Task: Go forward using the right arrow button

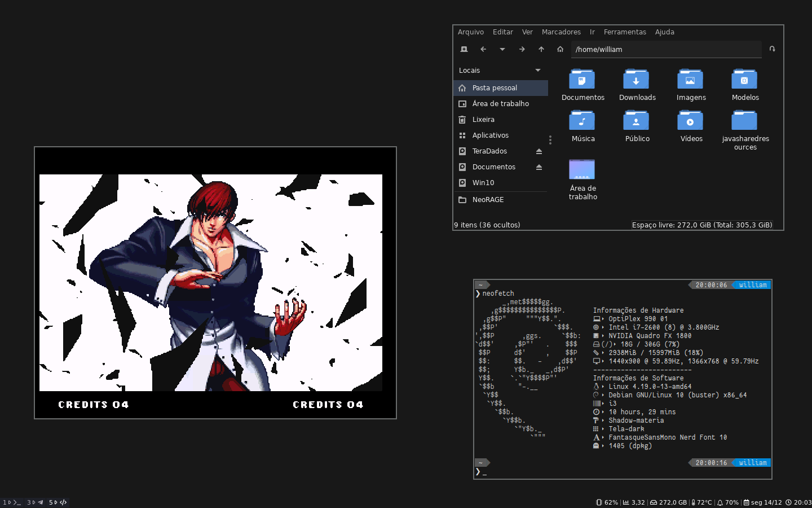Action: (x=522, y=49)
